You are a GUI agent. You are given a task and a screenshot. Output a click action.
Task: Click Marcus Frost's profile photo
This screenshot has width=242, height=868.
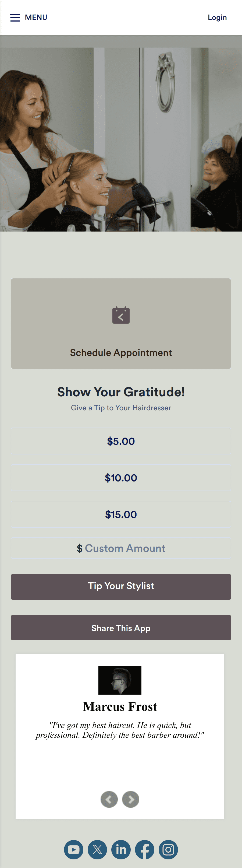(x=120, y=680)
